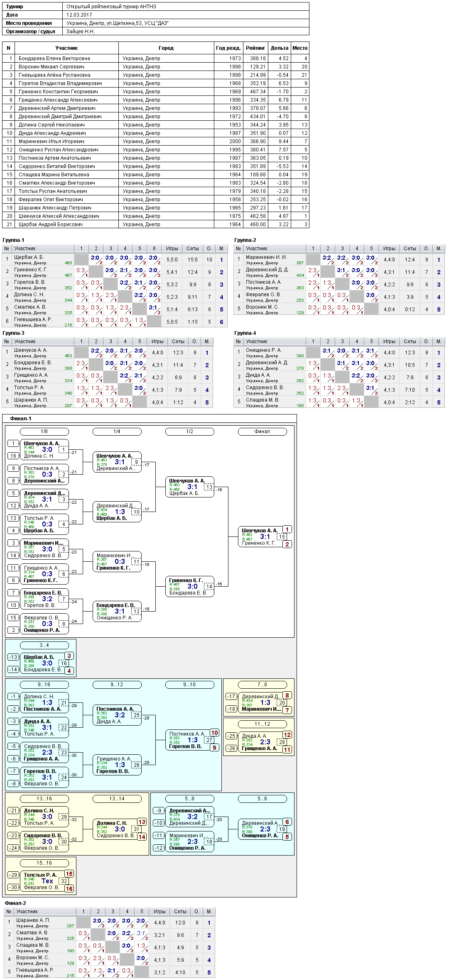Click the rating value 462.58
The image size is (449, 980).
pos(258,216)
